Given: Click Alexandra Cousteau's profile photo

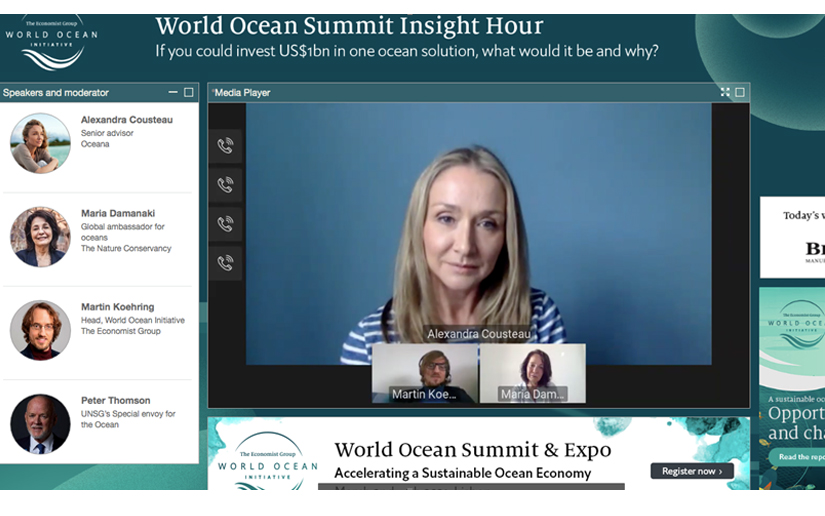Looking at the screenshot, I should 41,143.
